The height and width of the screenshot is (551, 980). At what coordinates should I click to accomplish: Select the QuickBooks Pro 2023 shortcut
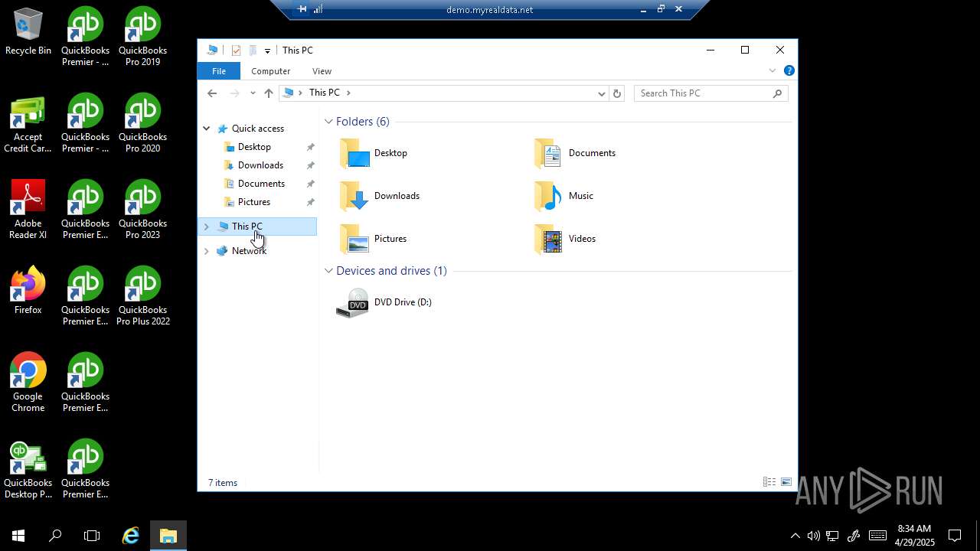143,210
